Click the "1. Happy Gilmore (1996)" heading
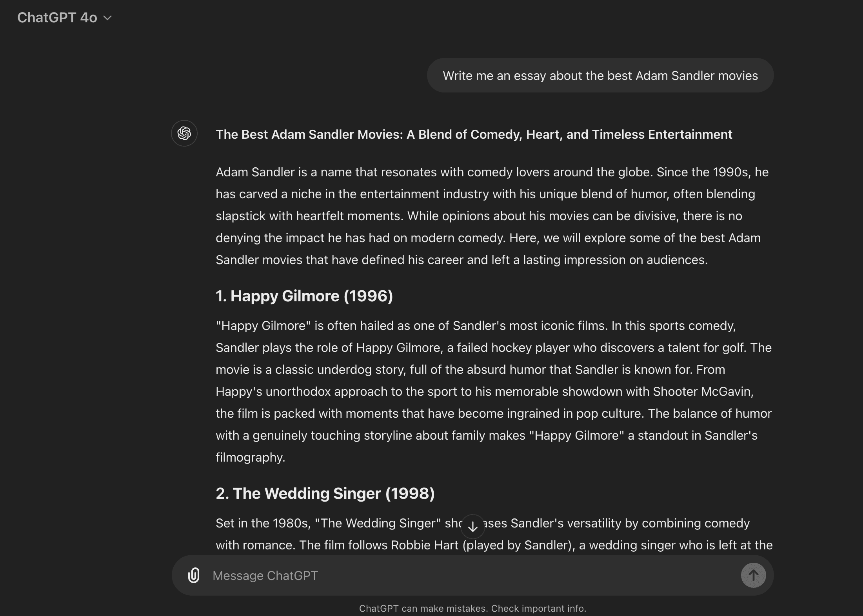Viewport: 863px width, 616px height. (x=304, y=296)
